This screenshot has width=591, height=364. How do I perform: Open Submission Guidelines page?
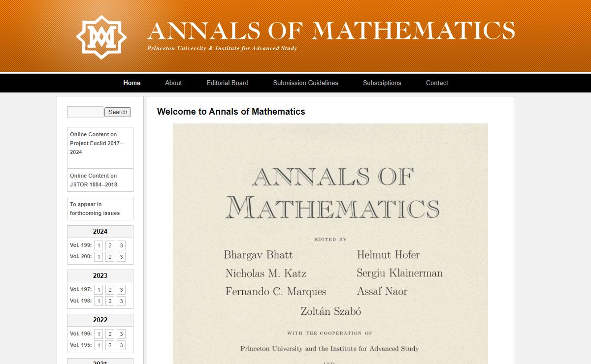(x=306, y=83)
